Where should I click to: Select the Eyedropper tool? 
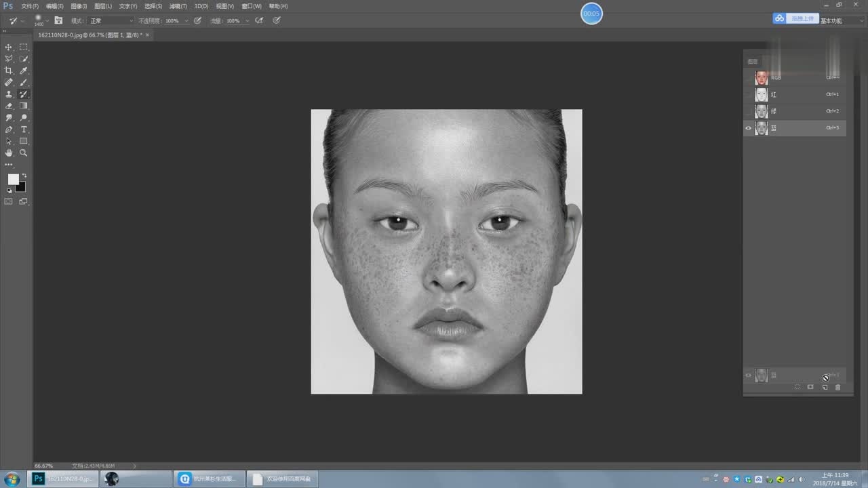click(x=24, y=70)
